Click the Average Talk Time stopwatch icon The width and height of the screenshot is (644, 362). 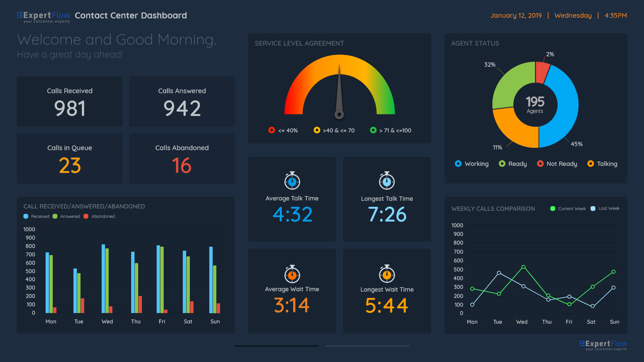click(x=292, y=181)
